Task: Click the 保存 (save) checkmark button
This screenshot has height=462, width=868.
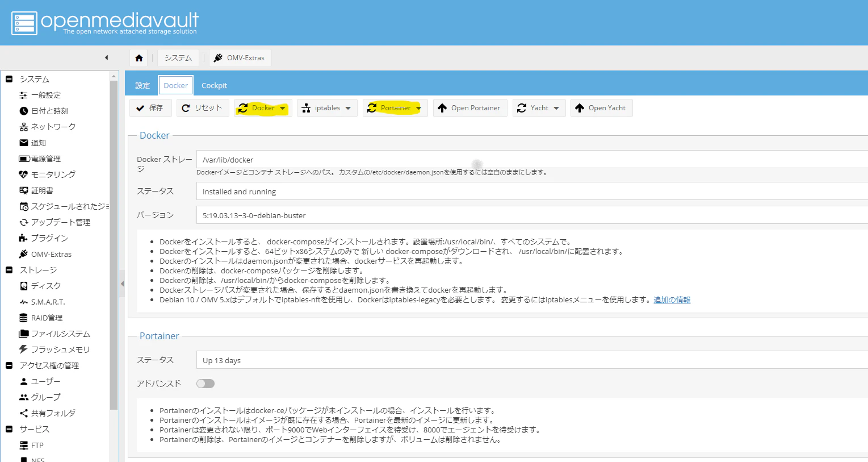Action: (150, 108)
